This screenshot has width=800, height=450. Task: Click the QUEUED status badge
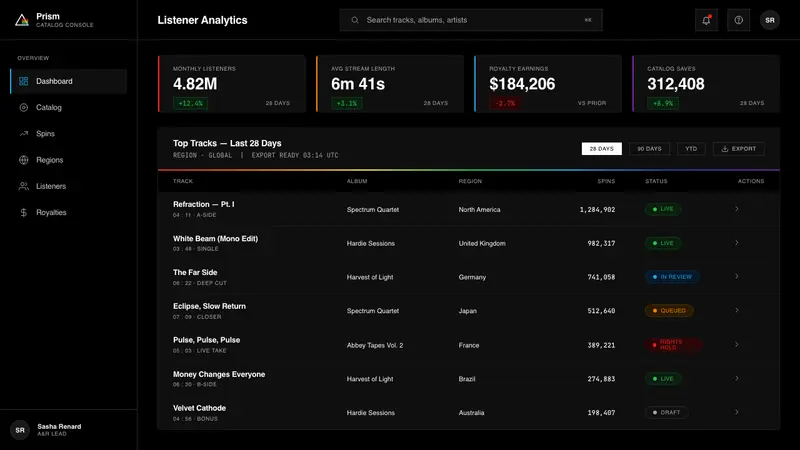click(x=669, y=310)
